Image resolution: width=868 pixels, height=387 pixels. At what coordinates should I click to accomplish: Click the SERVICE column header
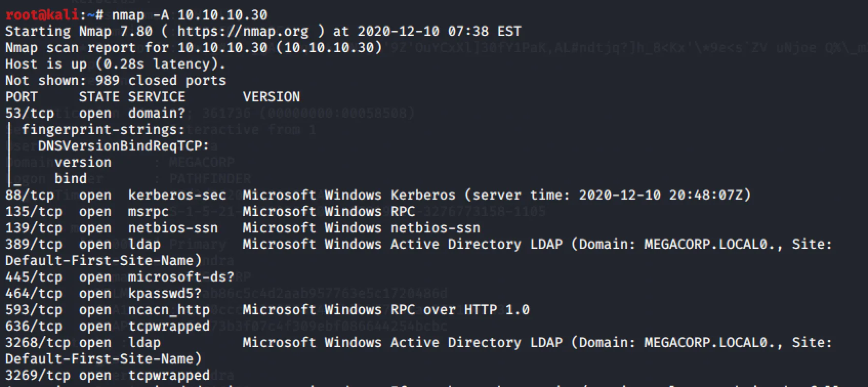pos(156,97)
